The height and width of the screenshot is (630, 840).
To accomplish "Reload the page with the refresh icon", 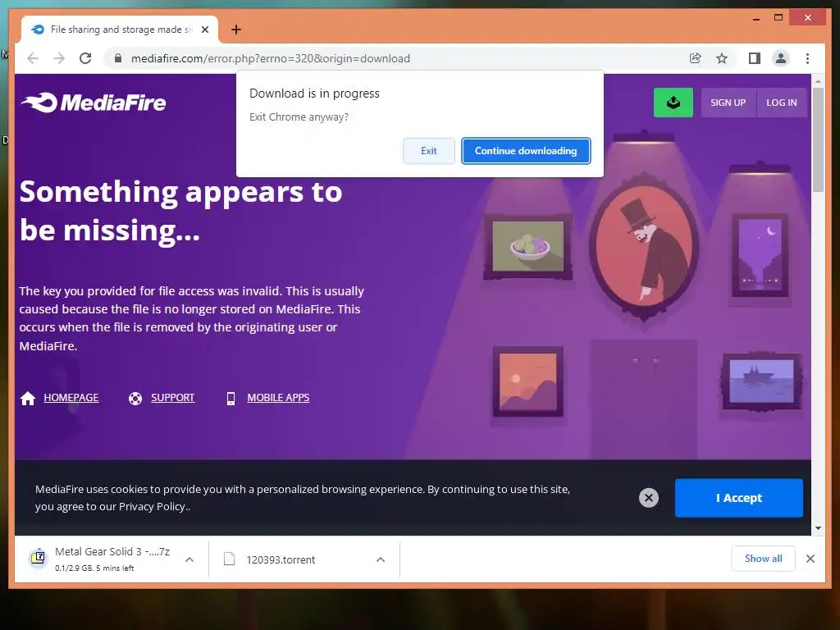I will [x=85, y=58].
